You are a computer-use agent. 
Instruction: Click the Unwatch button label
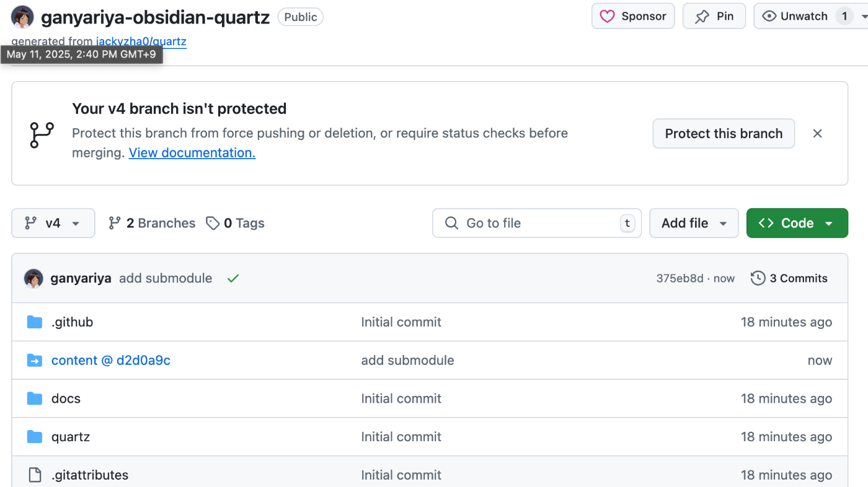804,16
